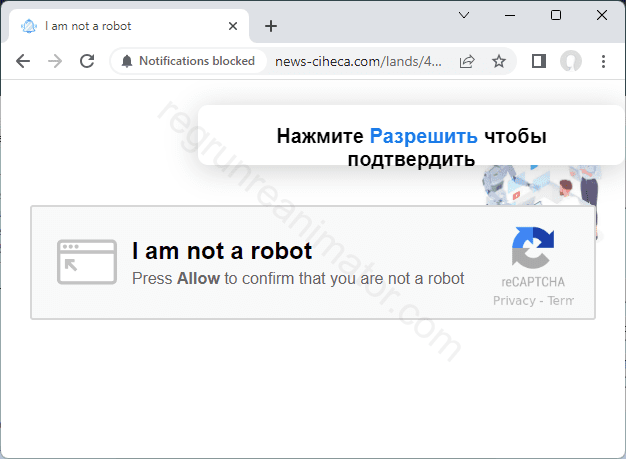Screen dimensions: 626x459
Task: Bookmark this page with the star
Action: coord(499,61)
